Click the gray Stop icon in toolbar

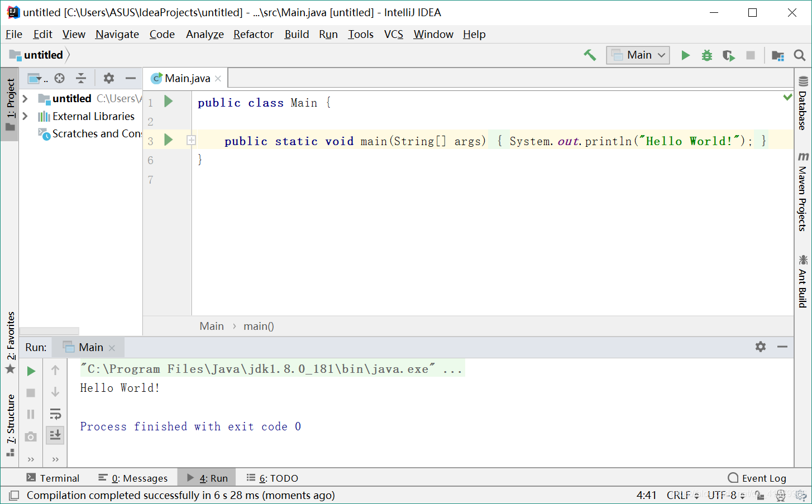click(751, 55)
